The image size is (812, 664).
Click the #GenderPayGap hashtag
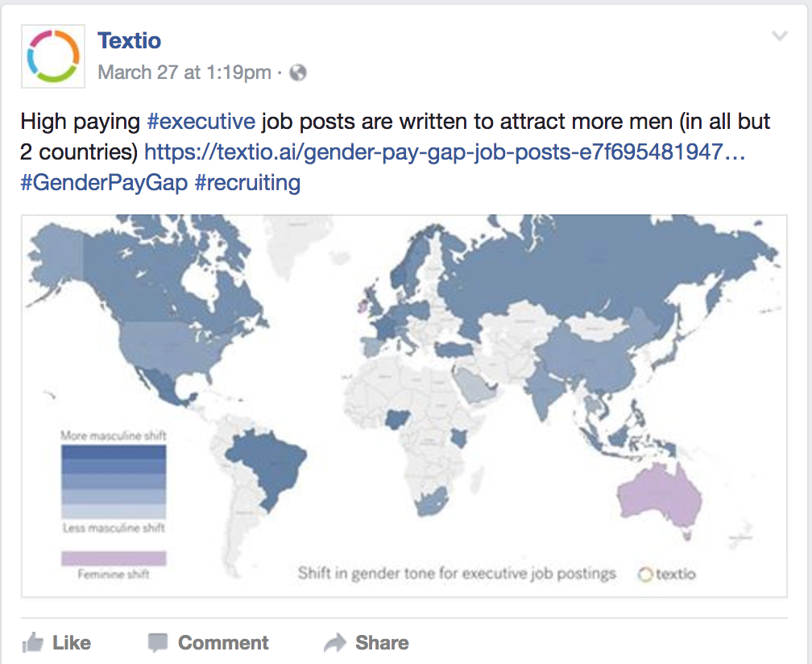[103, 182]
